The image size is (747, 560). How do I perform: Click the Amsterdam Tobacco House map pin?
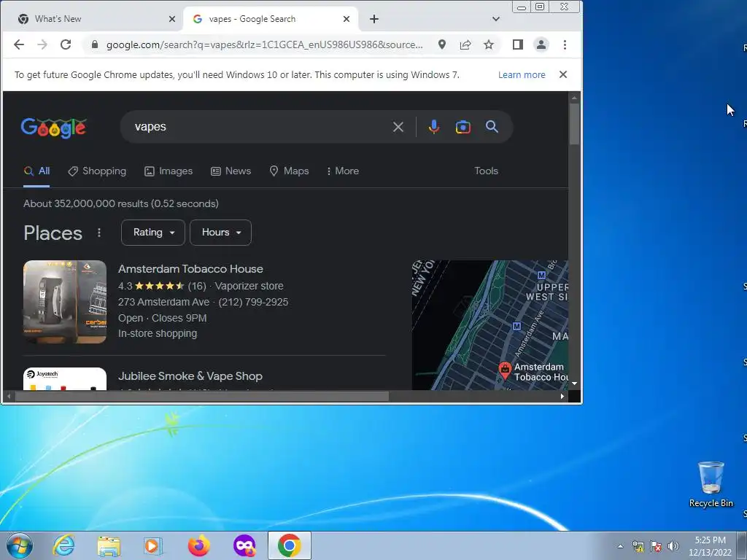click(505, 370)
